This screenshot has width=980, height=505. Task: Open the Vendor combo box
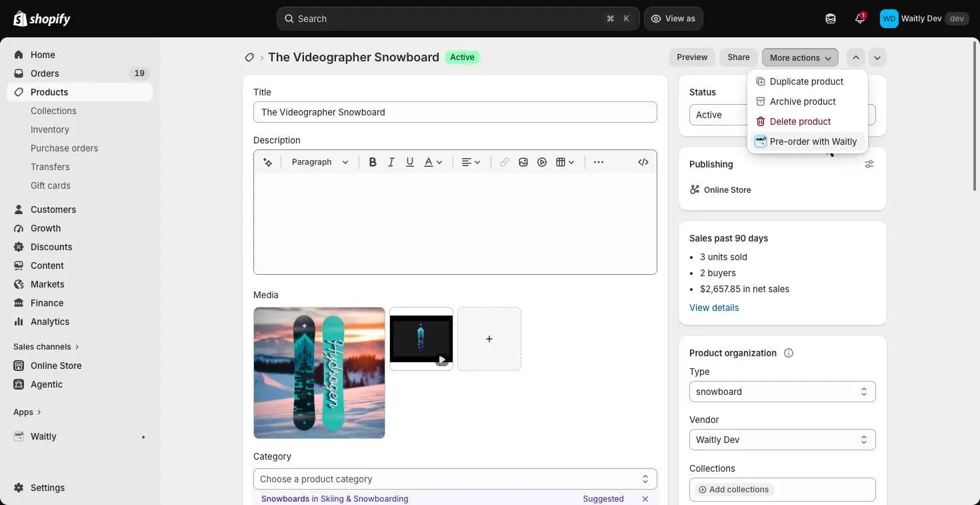pos(782,440)
